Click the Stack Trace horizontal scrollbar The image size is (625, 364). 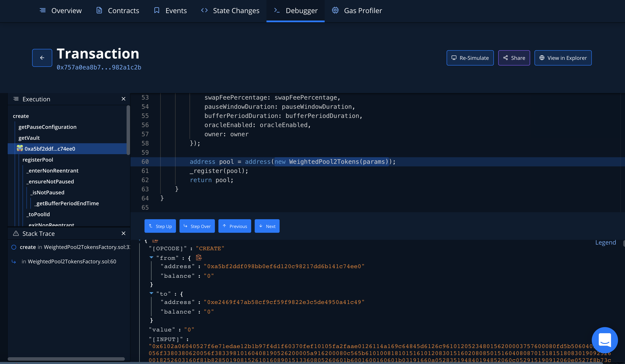(66, 359)
